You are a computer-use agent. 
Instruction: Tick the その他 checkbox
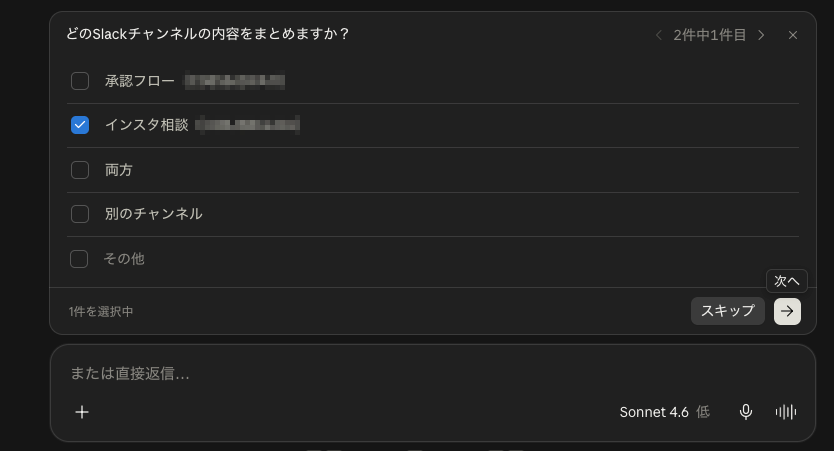tap(79, 259)
